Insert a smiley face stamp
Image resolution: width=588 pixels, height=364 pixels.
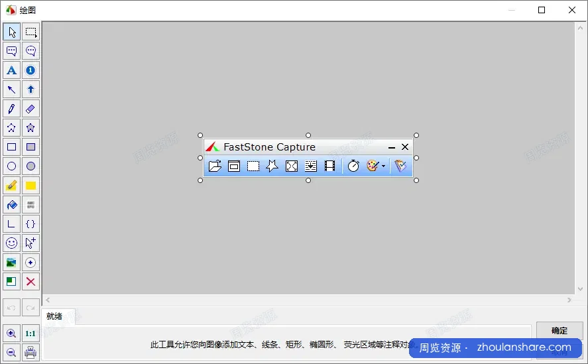(x=12, y=243)
